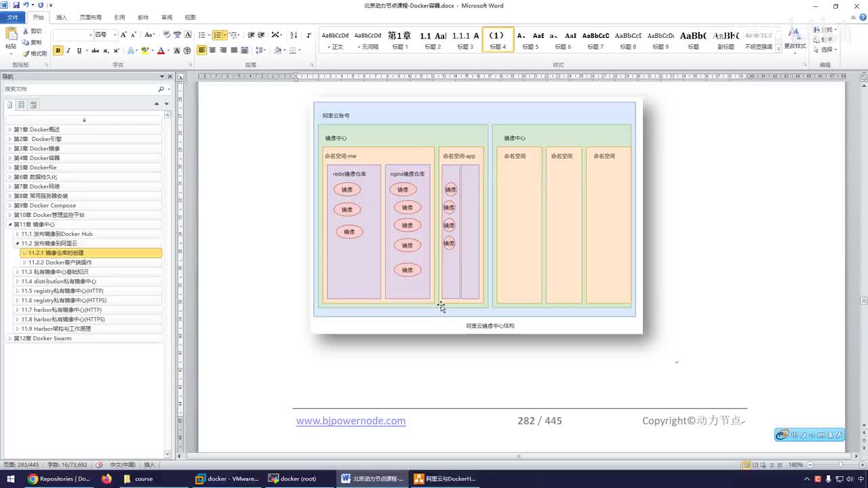
Task: Collapse 11.2 发布镜像到阿里云 heading
Action: pyautogui.click(x=17, y=243)
